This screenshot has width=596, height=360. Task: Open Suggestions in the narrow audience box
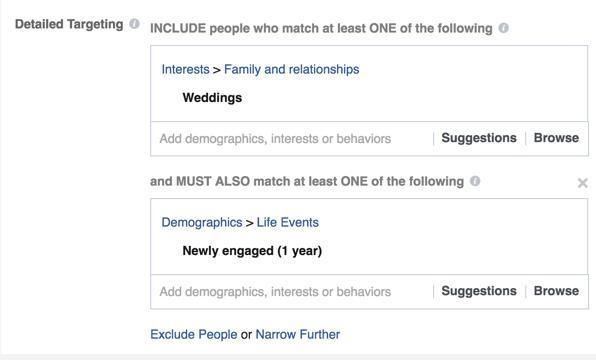pyautogui.click(x=479, y=291)
